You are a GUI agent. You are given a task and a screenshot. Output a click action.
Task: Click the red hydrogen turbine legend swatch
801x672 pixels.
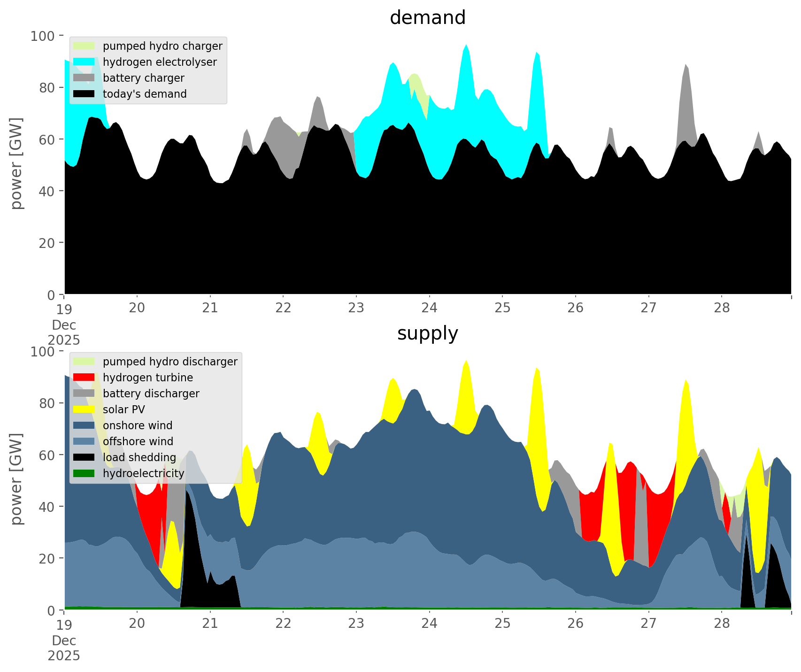coord(84,378)
